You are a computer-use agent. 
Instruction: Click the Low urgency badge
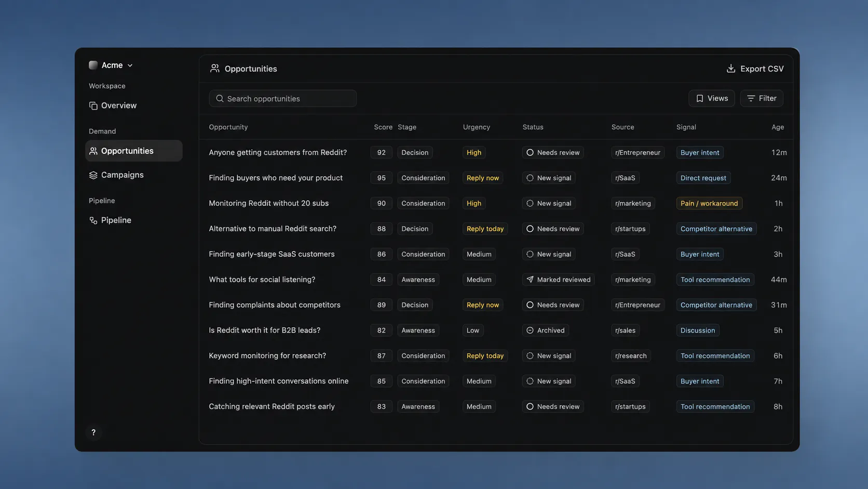tap(473, 331)
